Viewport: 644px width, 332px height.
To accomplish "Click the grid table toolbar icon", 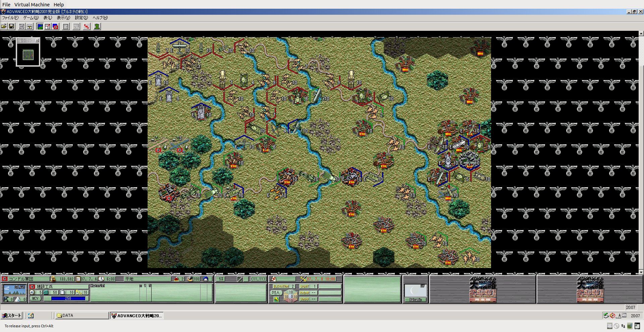I will 66,26.
